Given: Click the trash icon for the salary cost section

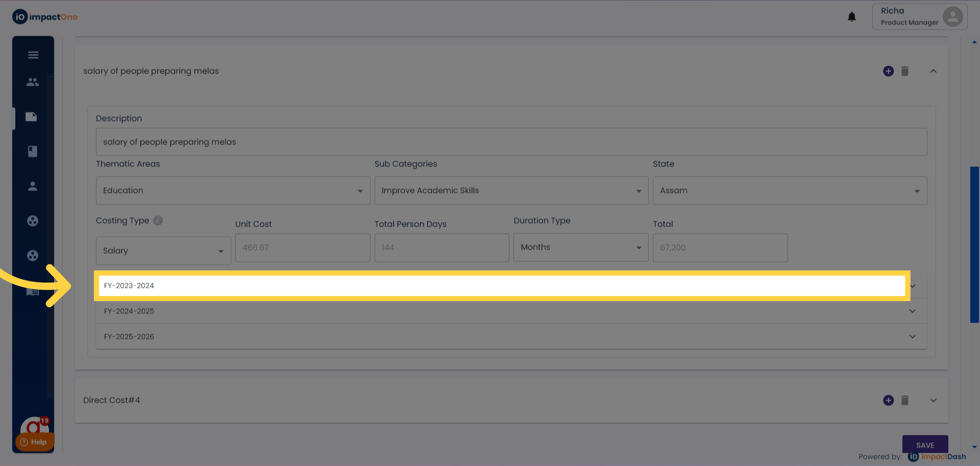Looking at the screenshot, I should point(904,71).
